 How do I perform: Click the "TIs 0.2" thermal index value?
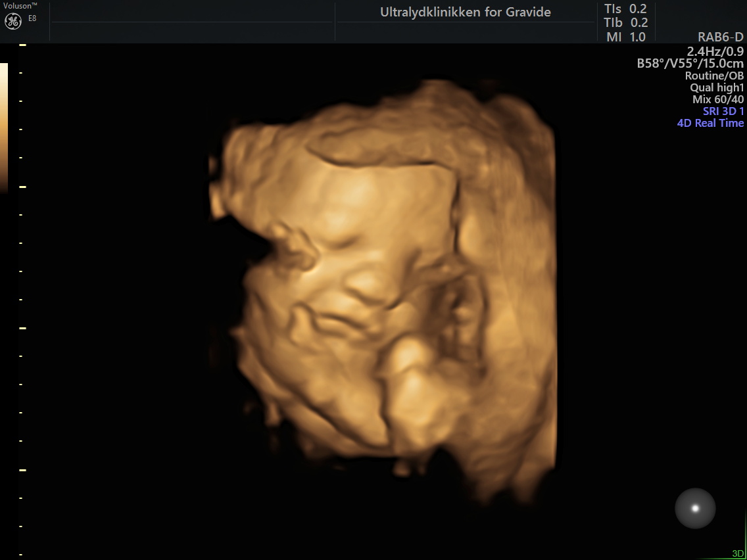625,9
